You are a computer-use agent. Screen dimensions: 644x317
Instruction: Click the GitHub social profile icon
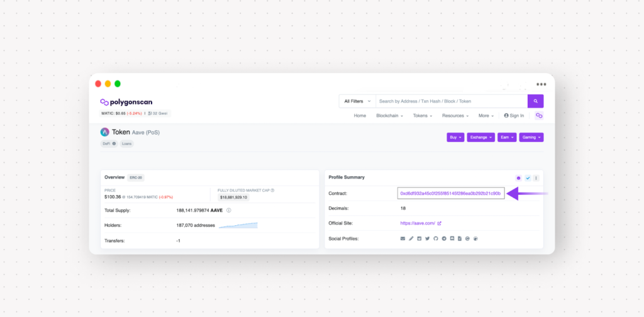point(436,238)
